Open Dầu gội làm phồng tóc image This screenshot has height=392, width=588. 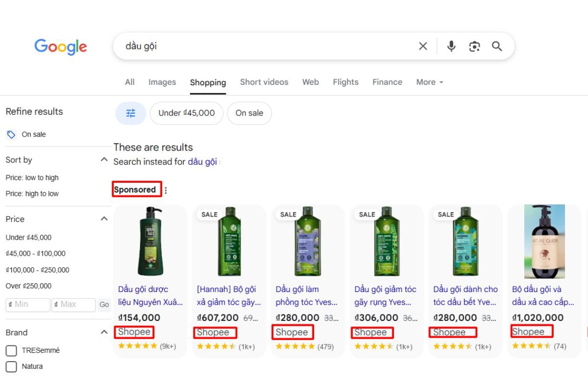308,242
